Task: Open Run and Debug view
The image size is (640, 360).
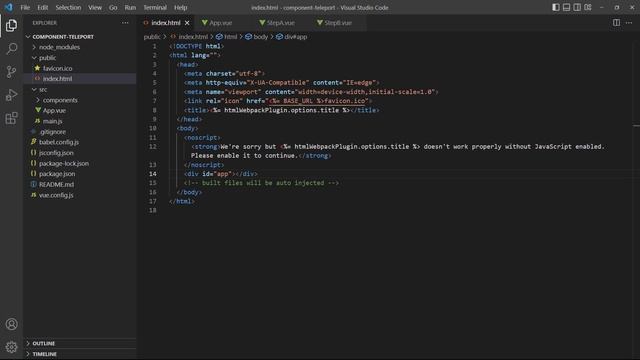Action: (11, 95)
